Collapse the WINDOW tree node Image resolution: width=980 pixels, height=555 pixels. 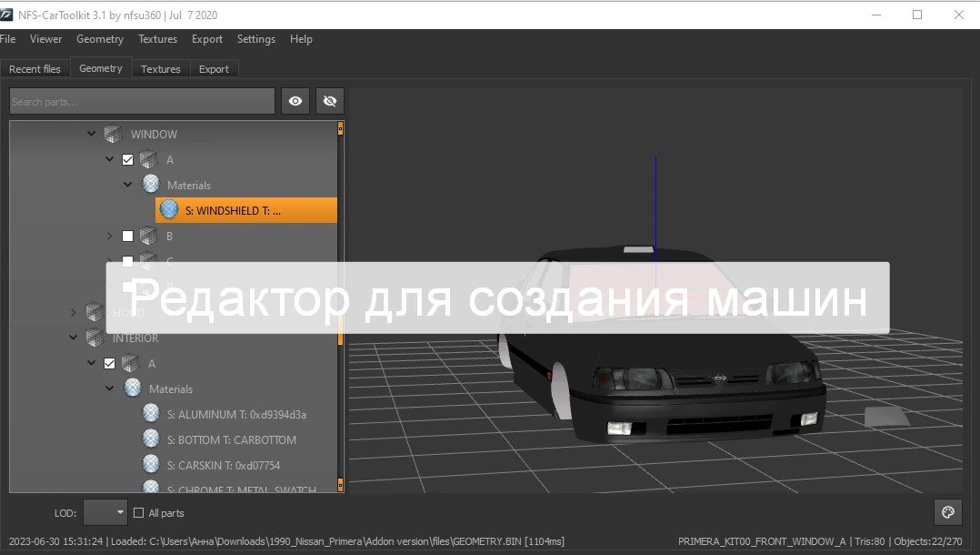click(91, 133)
